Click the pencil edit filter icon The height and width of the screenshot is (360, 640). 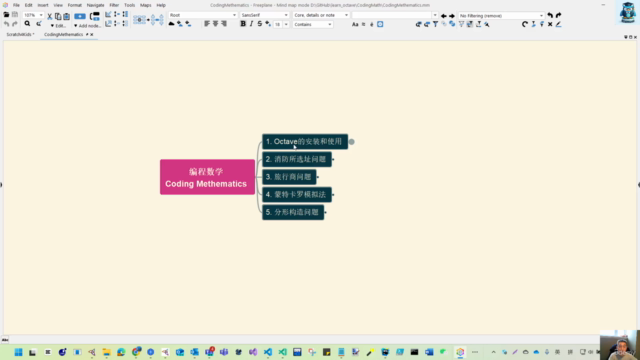click(559, 24)
